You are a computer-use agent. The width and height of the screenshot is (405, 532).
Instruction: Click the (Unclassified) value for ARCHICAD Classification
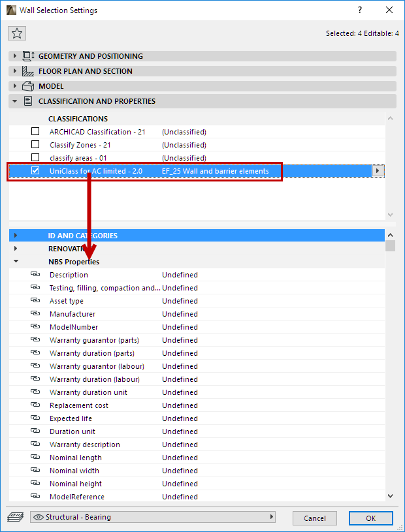point(184,132)
